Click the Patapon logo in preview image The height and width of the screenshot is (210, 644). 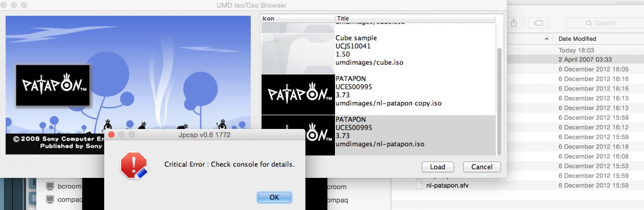coord(53,85)
